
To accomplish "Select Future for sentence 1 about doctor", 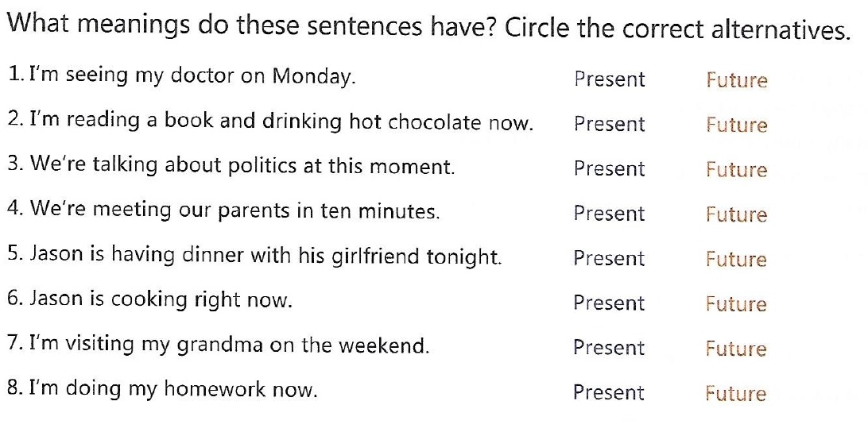I will click(x=737, y=80).
